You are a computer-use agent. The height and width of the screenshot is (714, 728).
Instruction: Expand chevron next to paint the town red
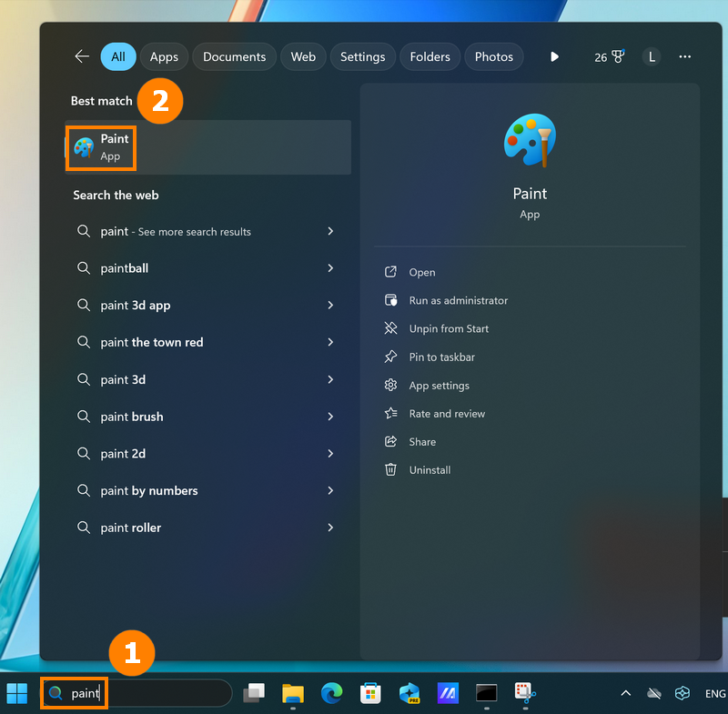pyautogui.click(x=330, y=342)
